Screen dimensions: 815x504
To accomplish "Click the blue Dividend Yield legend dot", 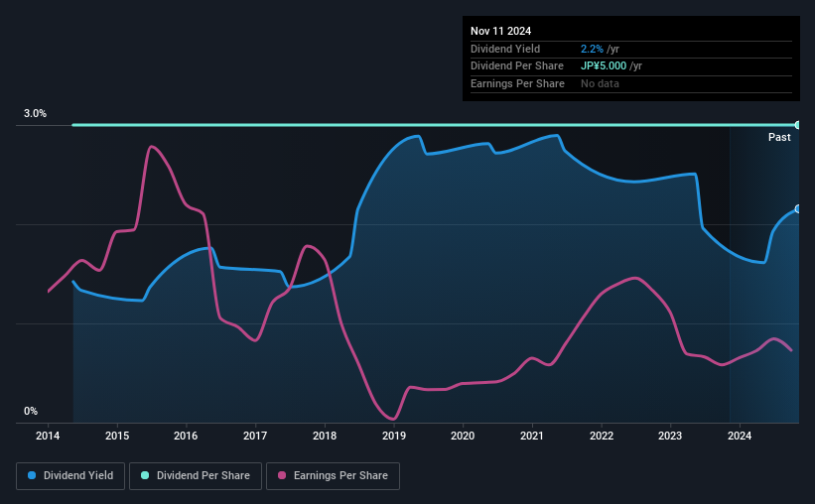I will coord(32,475).
